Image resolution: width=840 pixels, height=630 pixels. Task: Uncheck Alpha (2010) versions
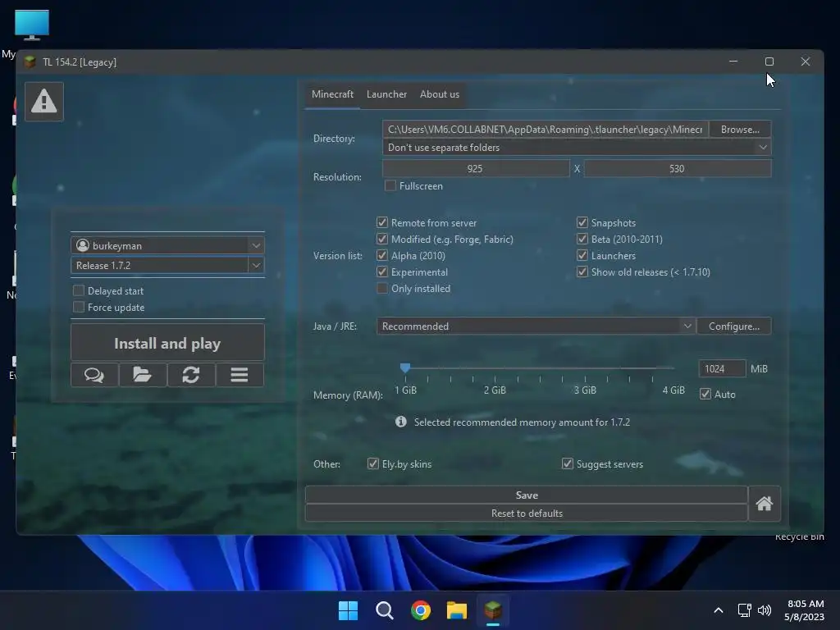coord(382,256)
